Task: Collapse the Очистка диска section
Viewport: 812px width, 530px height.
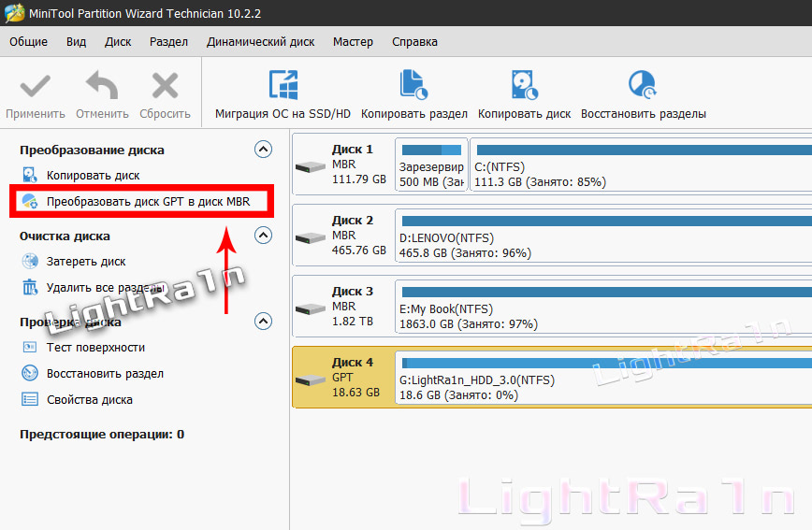Action: tap(263, 235)
